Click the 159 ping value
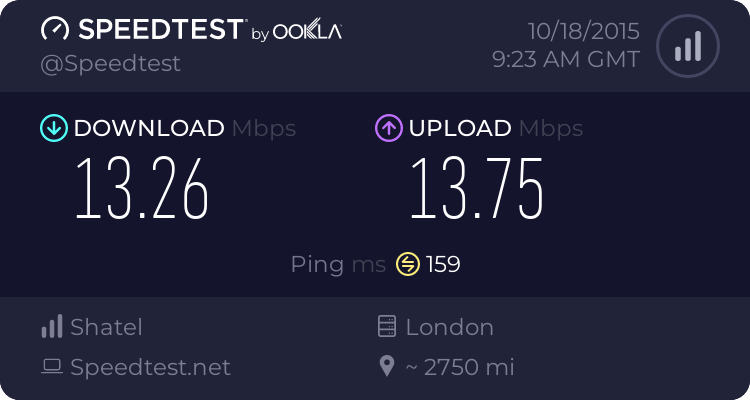 443,264
